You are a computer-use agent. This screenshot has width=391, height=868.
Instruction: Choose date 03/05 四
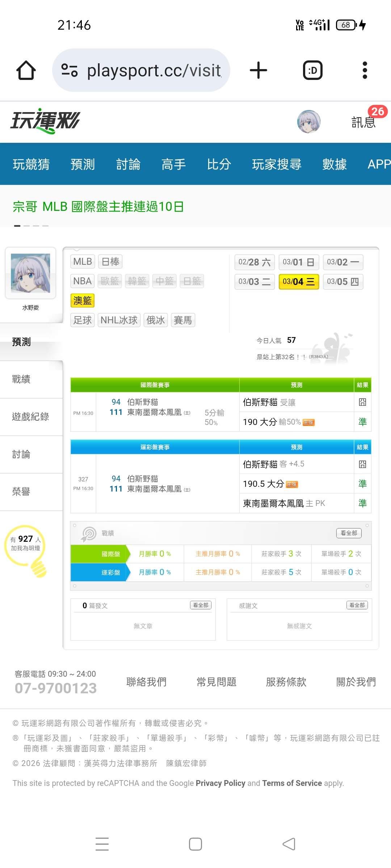point(343,282)
